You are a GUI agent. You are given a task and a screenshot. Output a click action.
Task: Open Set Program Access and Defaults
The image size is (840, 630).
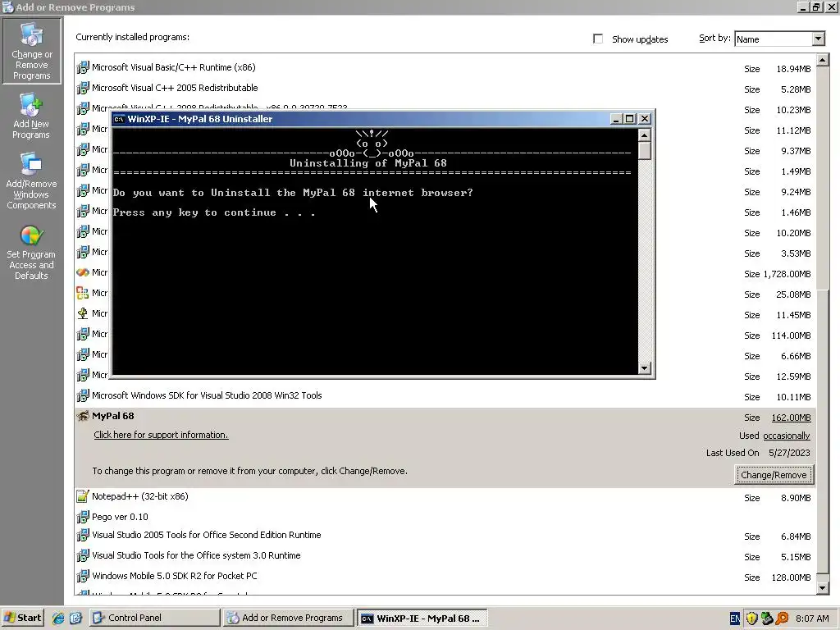pyautogui.click(x=31, y=252)
